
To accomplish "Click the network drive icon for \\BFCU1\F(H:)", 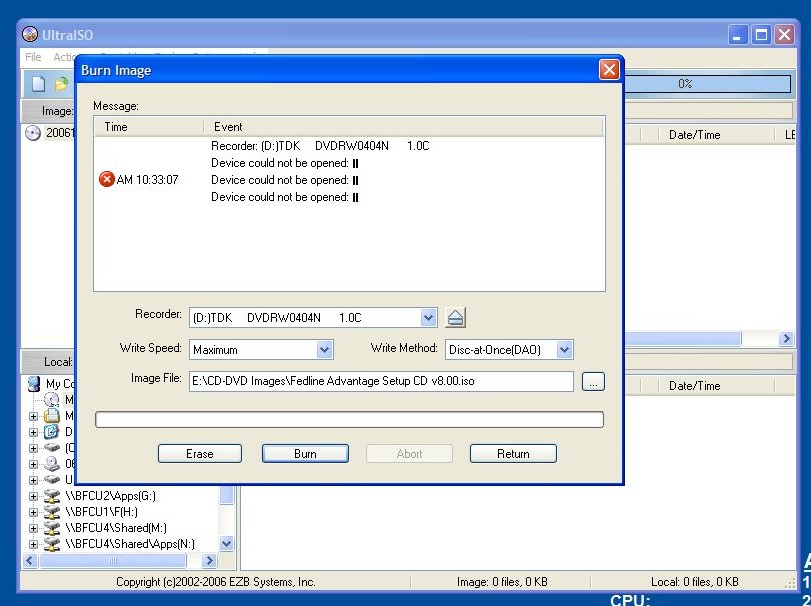I will click(52, 512).
